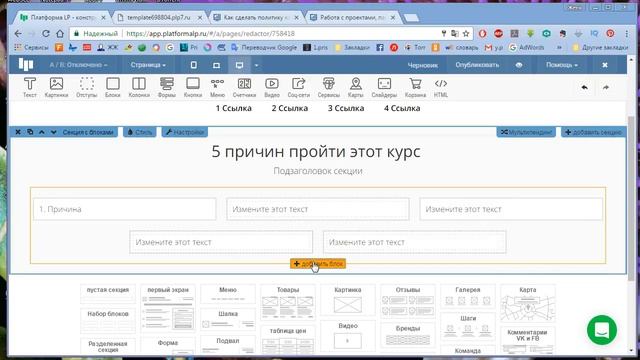Open the Помощь dropdown
The image size is (640, 360).
click(x=562, y=65)
